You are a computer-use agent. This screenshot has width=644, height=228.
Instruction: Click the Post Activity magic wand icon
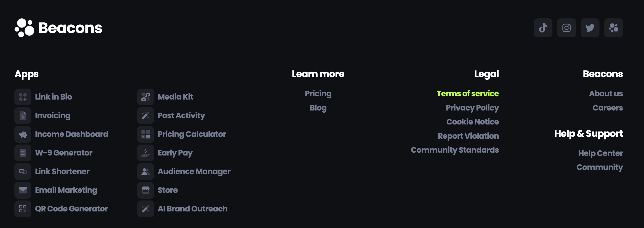click(145, 116)
